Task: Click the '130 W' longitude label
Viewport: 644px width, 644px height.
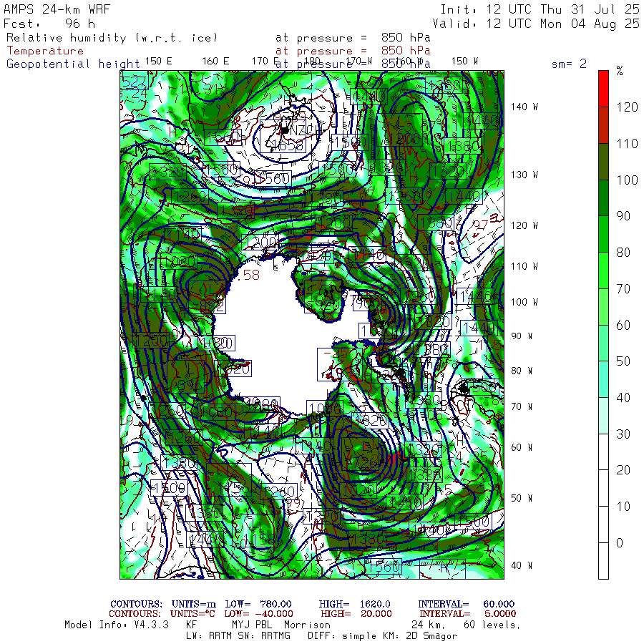Action: [524, 175]
